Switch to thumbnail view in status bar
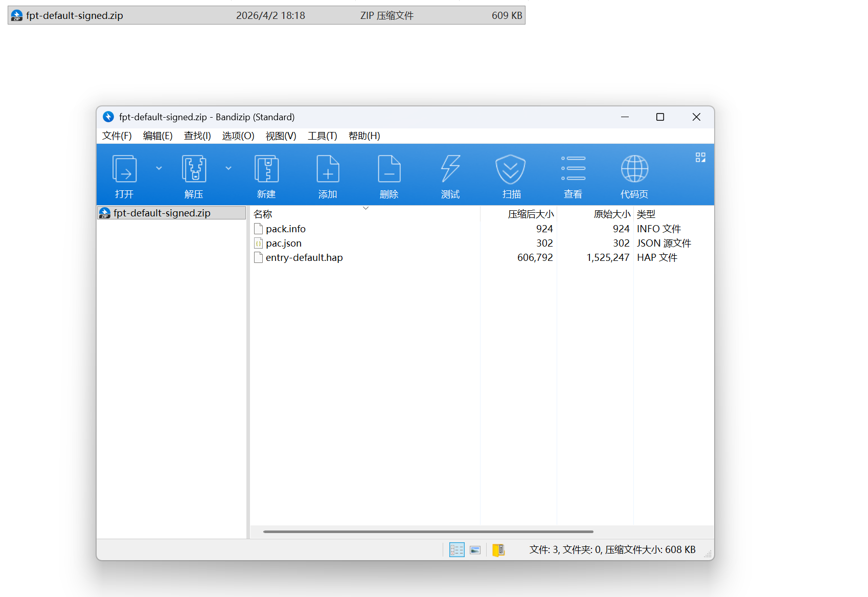 (475, 550)
